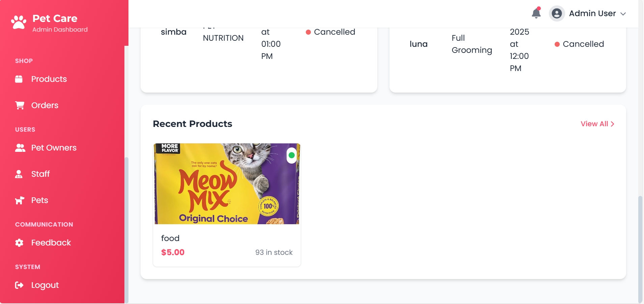Click the green status dot on product
The height and width of the screenshot is (304, 644).
pyautogui.click(x=292, y=155)
